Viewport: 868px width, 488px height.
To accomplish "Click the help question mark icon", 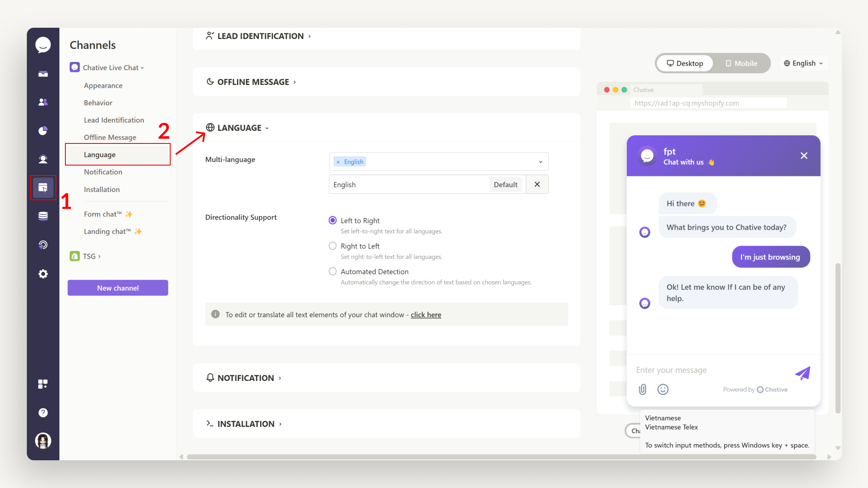I will tap(43, 413).
